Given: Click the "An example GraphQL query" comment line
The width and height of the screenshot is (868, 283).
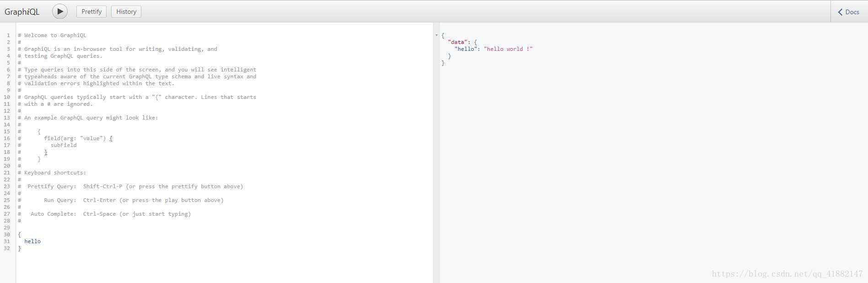Looking at the screenshot, I should coord(88,118).
